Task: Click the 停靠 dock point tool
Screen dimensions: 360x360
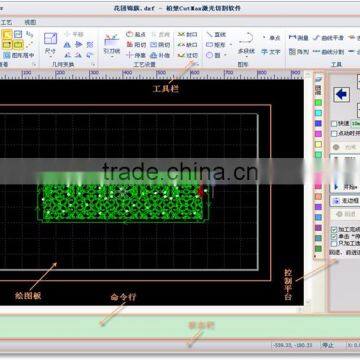Action: [136, 55]
